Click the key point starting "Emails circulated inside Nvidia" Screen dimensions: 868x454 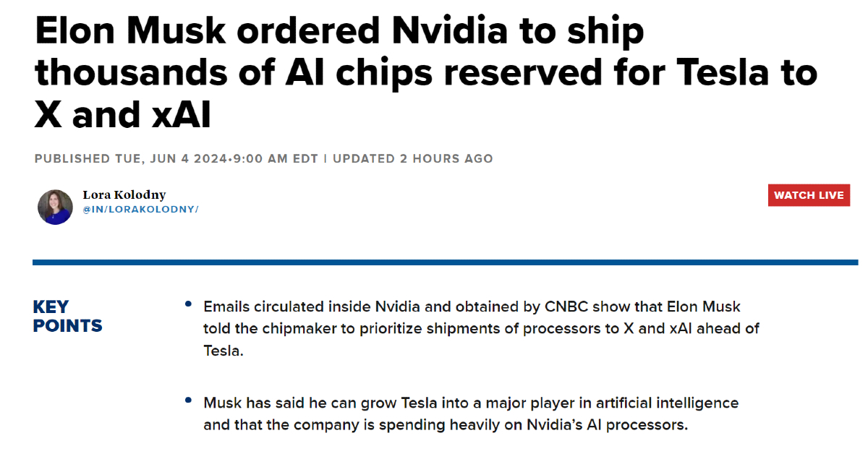point(481,329)
